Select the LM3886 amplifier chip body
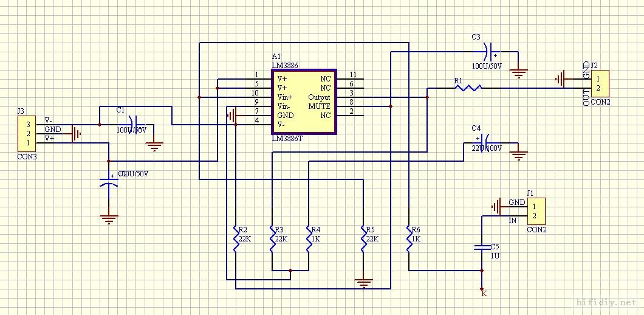The height and width of the screenshot is (315, 644). tap(303, 102)
